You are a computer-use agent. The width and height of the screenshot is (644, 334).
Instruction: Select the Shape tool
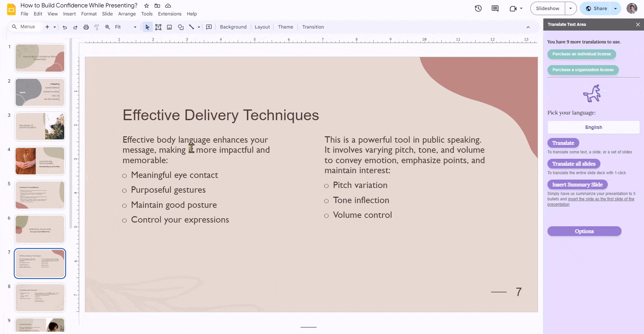pos(181,27)
